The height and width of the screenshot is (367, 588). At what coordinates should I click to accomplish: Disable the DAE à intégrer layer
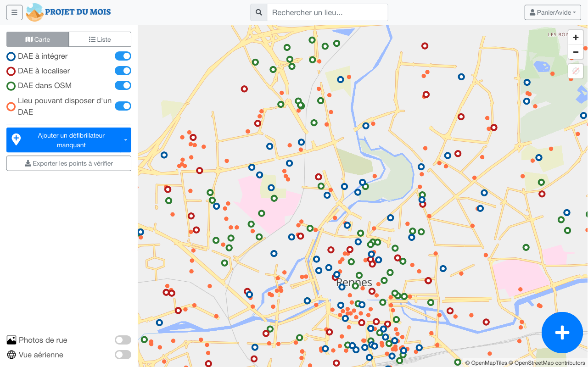tap(123, 56)
